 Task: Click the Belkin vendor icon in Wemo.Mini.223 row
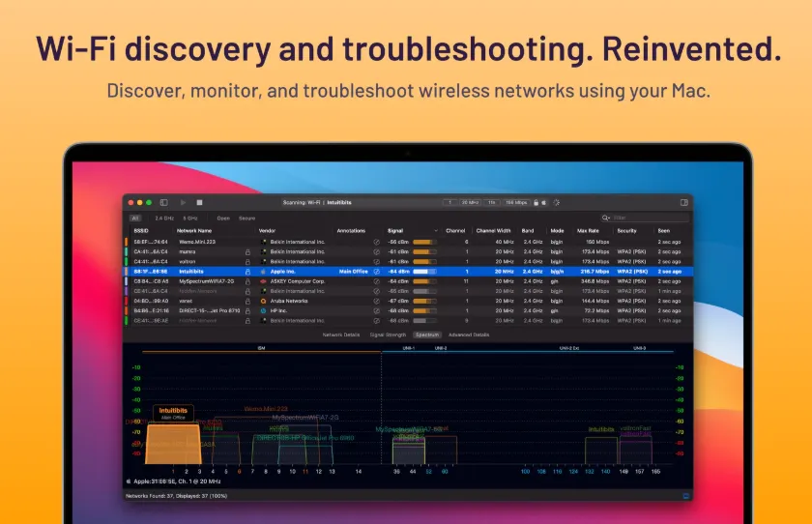click(x=263, y=242)
